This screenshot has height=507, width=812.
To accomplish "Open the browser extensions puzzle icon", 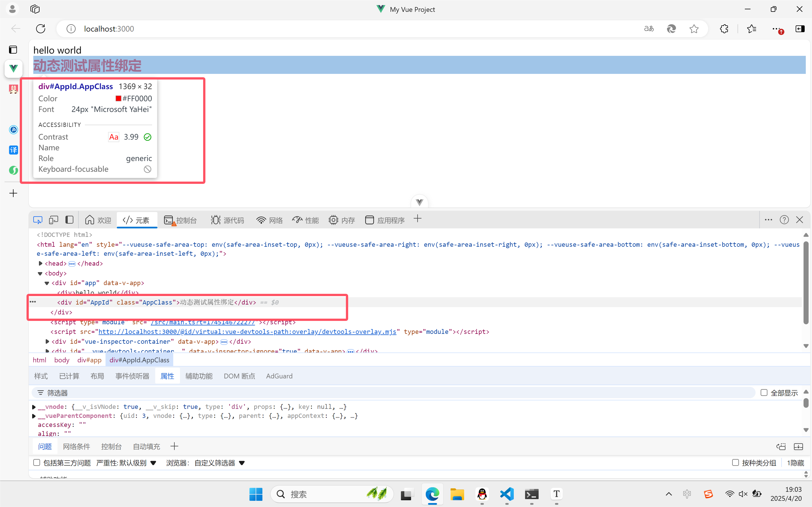I will (724, 29).
